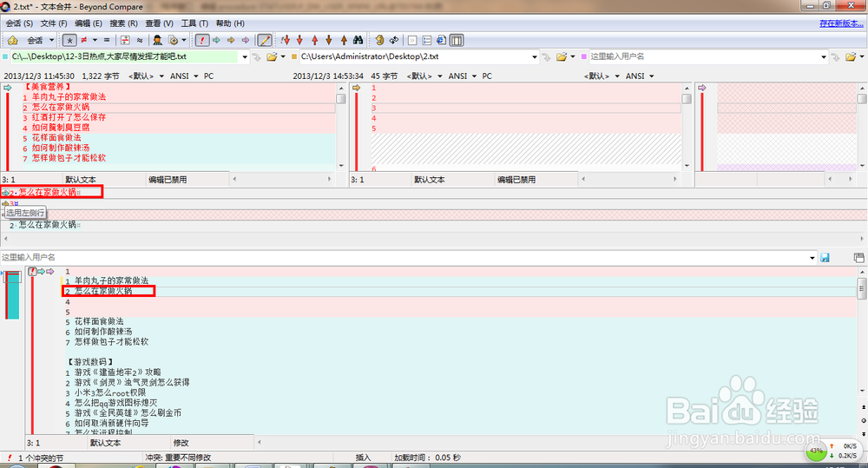Screen dimensions: 868x468
Task: Jump to next conflict arrow icon
Action: tap(286, 40)
